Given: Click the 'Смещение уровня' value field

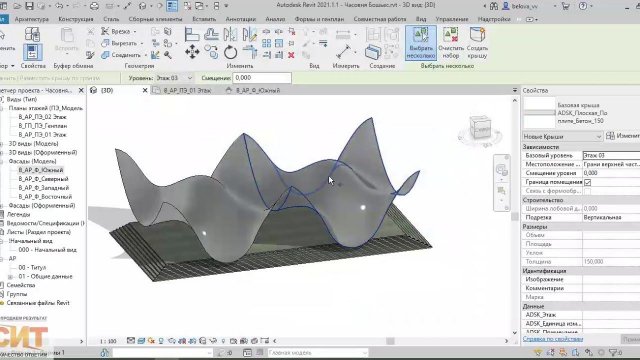Looking at the screenshot, I should click(x=611, y=173).
